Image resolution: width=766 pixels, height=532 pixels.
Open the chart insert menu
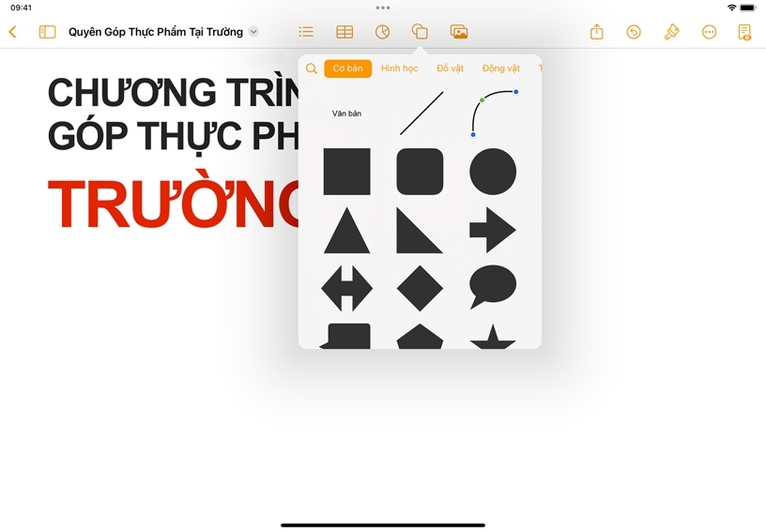[382, 32]
